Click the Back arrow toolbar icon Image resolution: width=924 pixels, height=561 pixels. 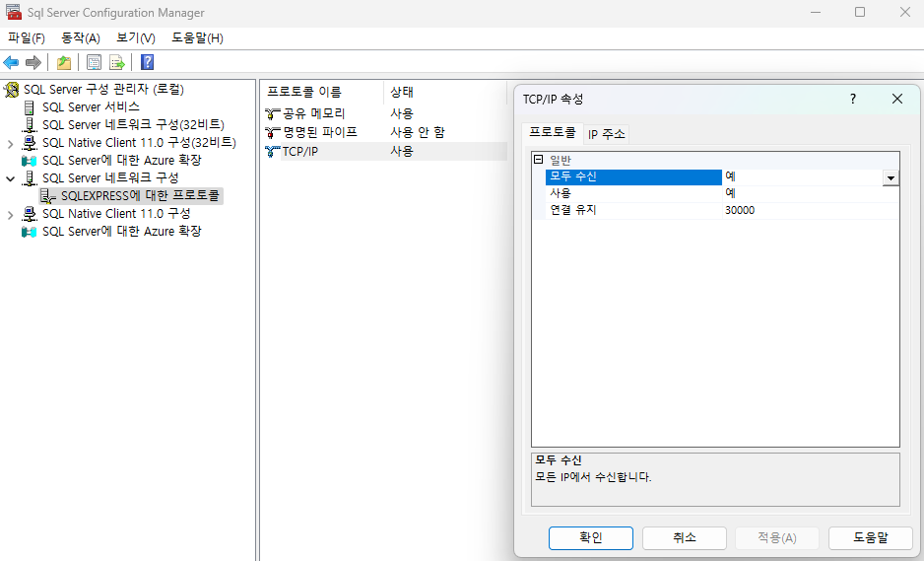coord(11,62)
